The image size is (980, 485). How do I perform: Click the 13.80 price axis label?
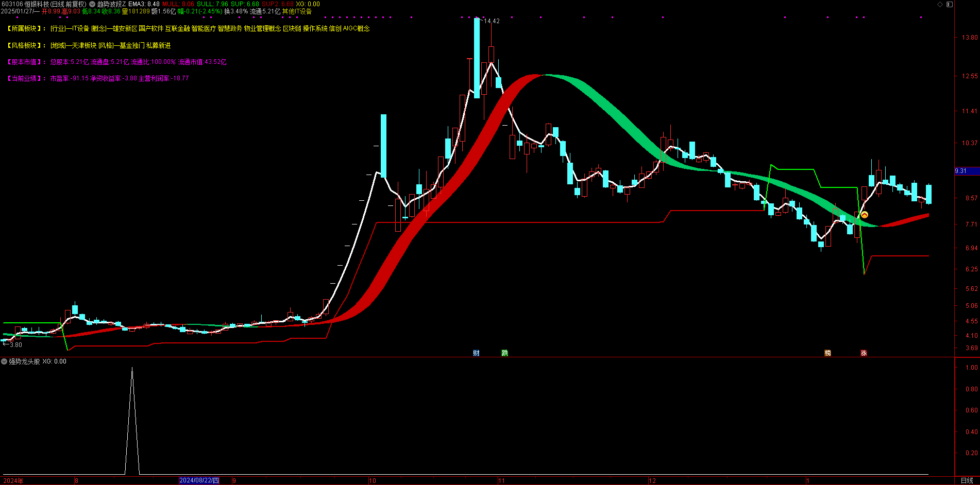tap(970, 38)
